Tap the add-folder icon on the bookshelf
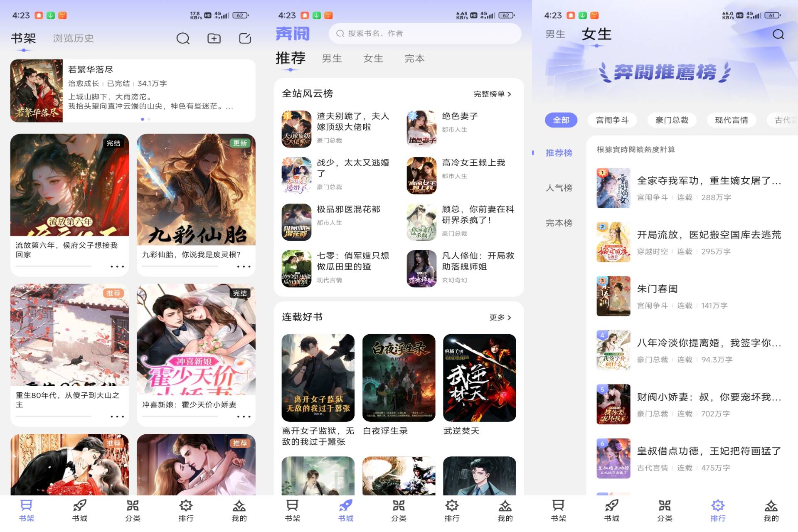798x532 pixels. click(x=214, y=39)
